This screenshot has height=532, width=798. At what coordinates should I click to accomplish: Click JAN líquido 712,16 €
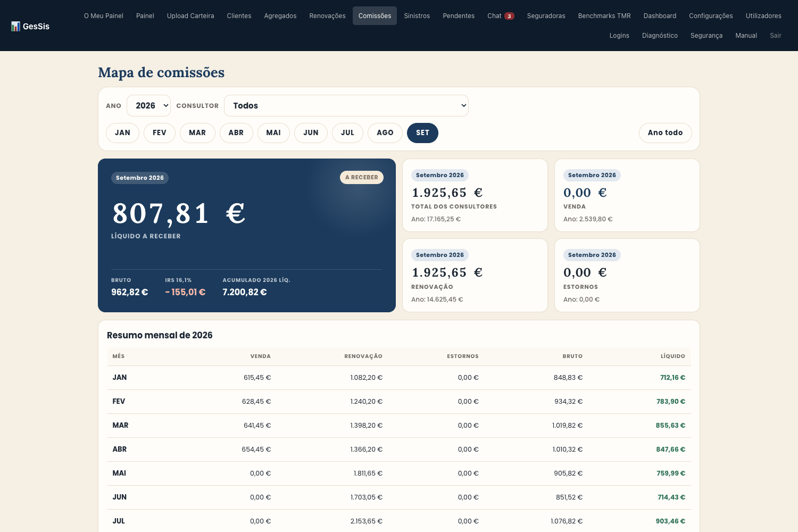coord(672,378)
